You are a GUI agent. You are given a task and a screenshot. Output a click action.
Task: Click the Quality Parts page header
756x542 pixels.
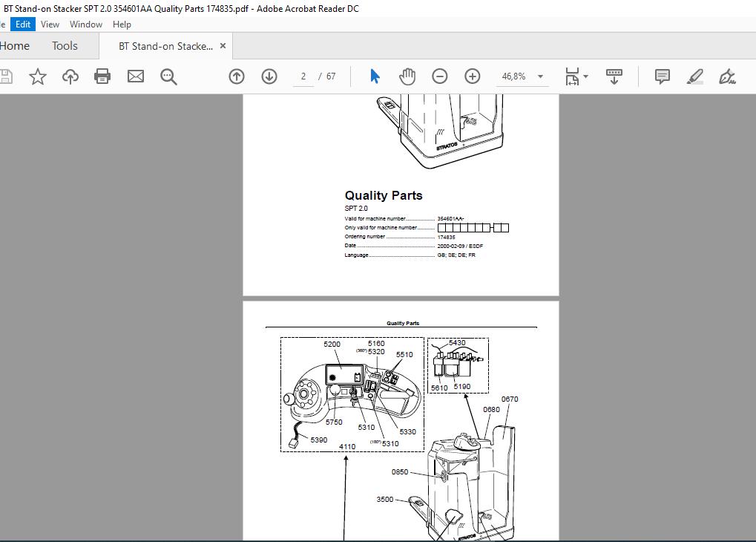click(403, 324)
